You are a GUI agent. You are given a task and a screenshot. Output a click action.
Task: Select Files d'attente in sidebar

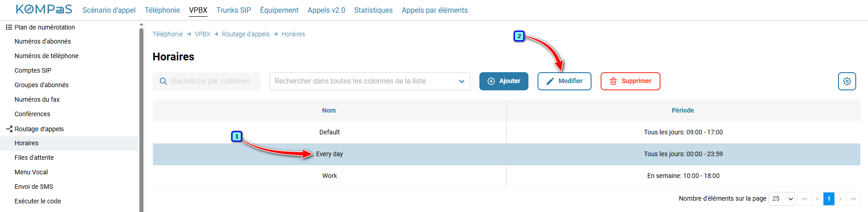[34, 158]
